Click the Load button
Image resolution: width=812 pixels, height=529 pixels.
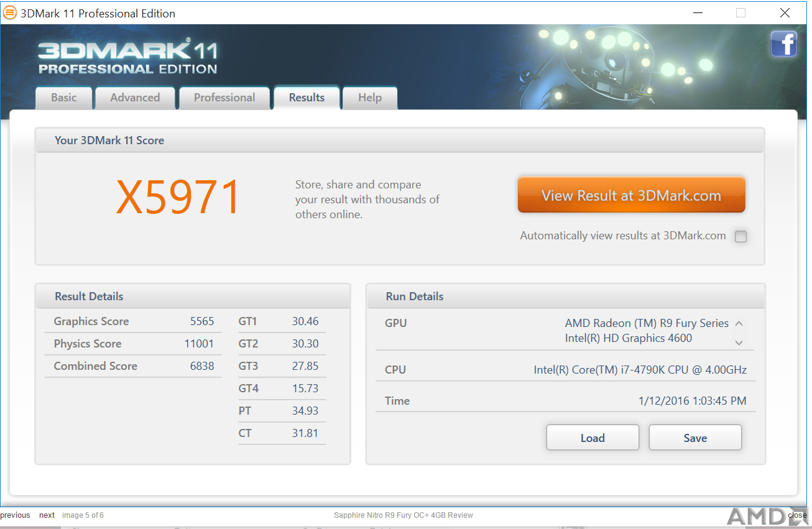(x=593, y=438)
